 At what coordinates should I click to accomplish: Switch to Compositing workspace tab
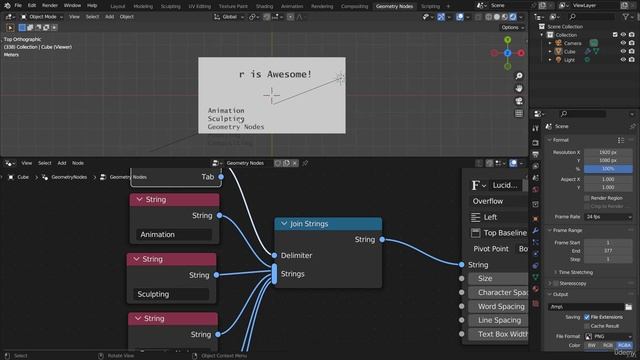354,6
